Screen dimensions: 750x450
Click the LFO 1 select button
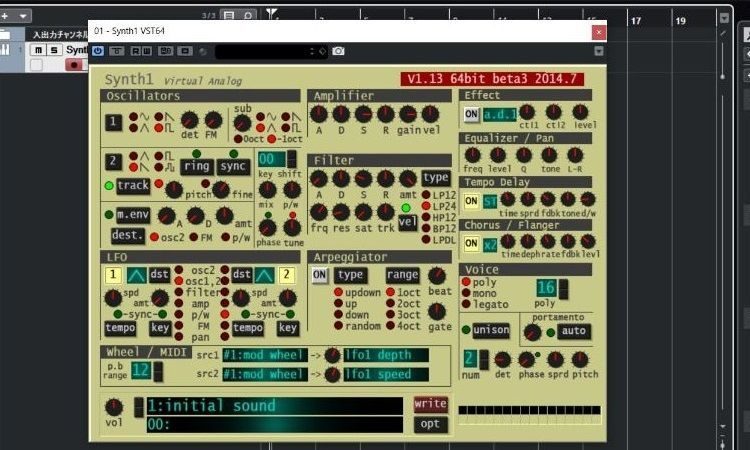pos(113,275)
